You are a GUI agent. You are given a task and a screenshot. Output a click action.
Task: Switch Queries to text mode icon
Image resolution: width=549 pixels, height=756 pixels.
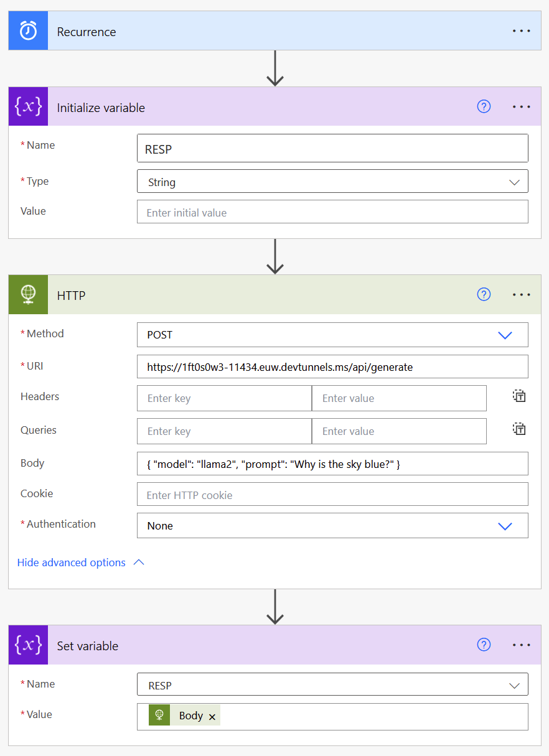click(519, 429)
